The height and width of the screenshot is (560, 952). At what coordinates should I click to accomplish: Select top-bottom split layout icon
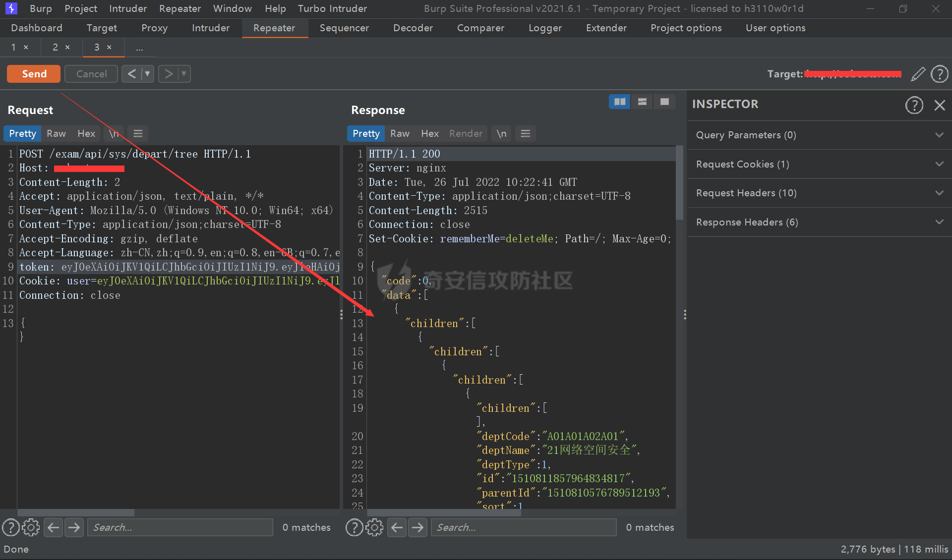click(x=642, y=102)
